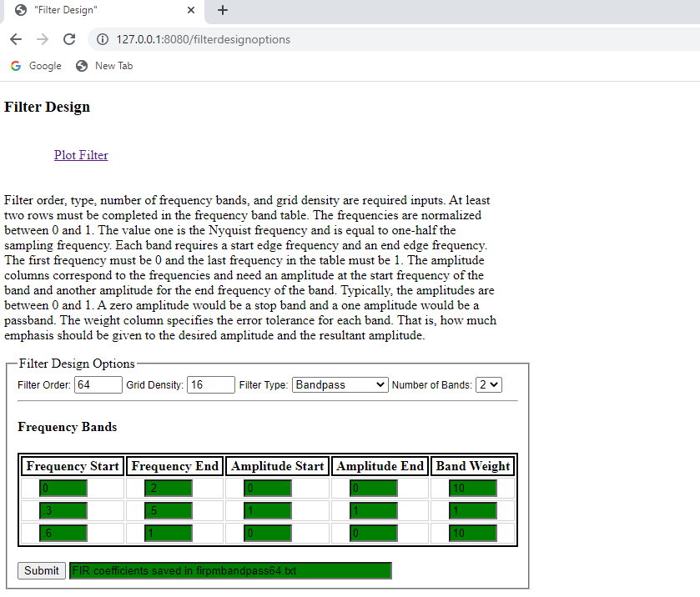Open the New Tab bookmark
Viewport: 700px width, 597px height.
(103, 65)
